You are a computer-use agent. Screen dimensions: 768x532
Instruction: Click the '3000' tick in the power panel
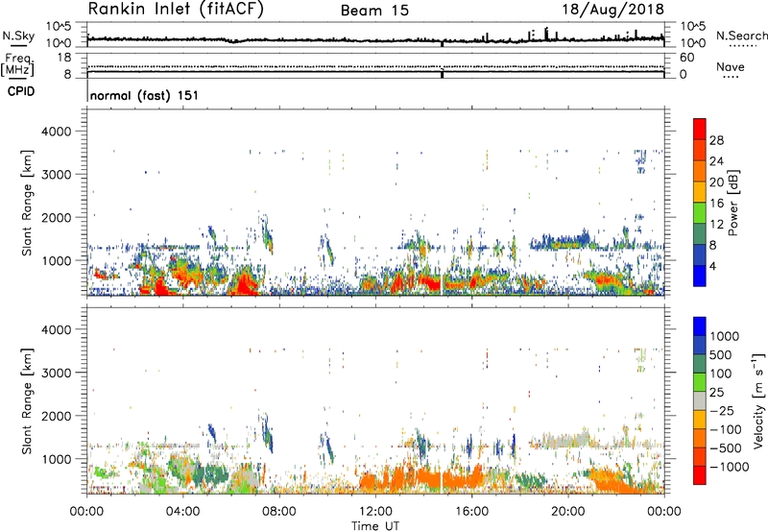click(57, 175)
